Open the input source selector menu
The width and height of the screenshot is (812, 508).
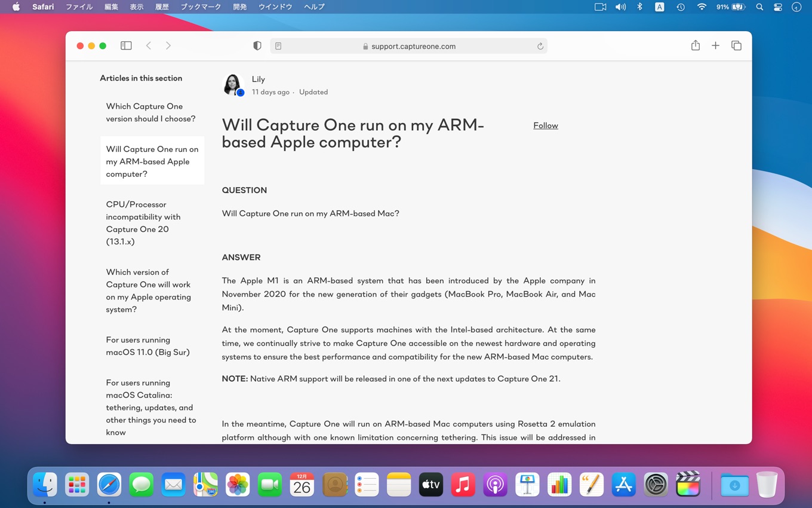(659, 7)
